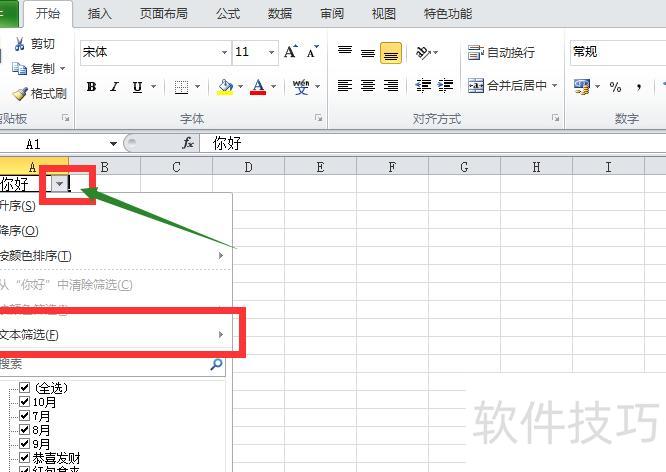
Task: Expand the 对齐方式 group dialog launcher
Action: click(555, 118)
